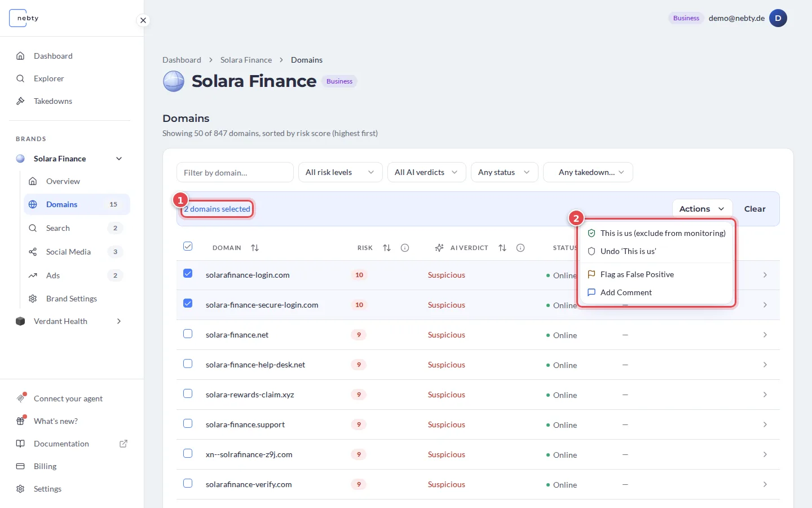Collapse the Solara Finance brand chevron
This screenshot has height=508, width=812.
[119, 159]
